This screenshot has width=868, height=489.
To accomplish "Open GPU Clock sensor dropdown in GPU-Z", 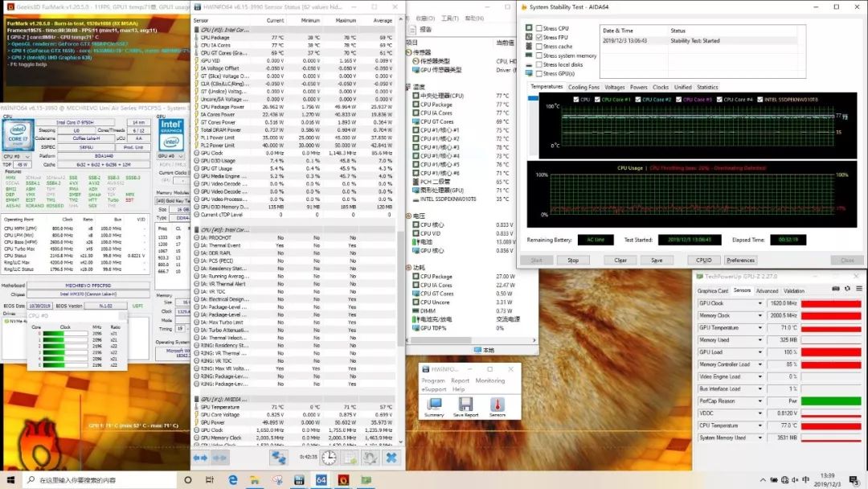I will [759, 303].
